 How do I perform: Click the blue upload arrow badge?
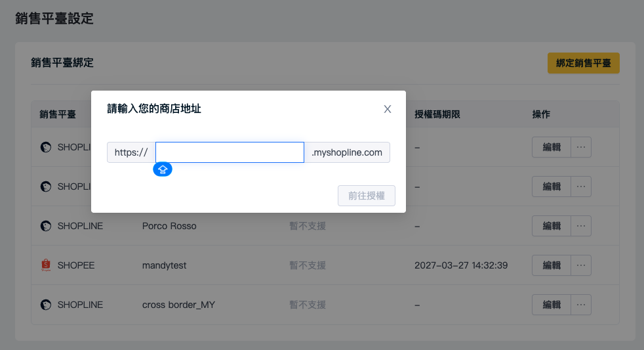point(163,169)
